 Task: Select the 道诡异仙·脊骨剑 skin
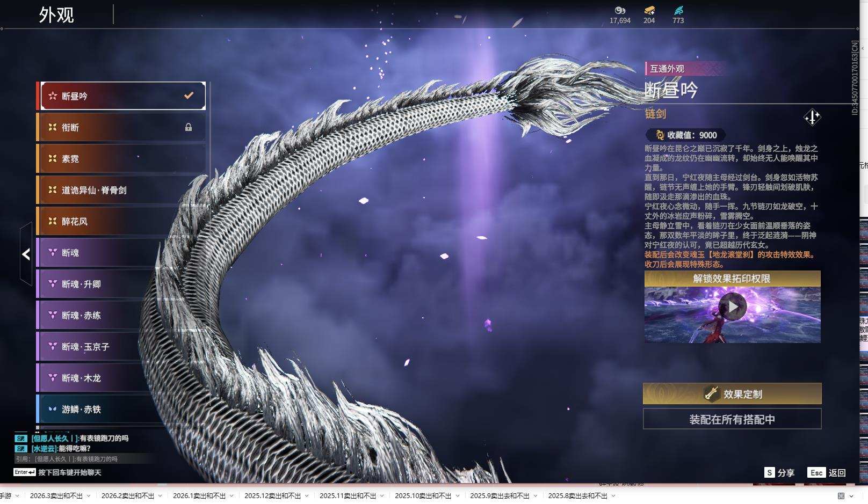[x=121, y=190]
